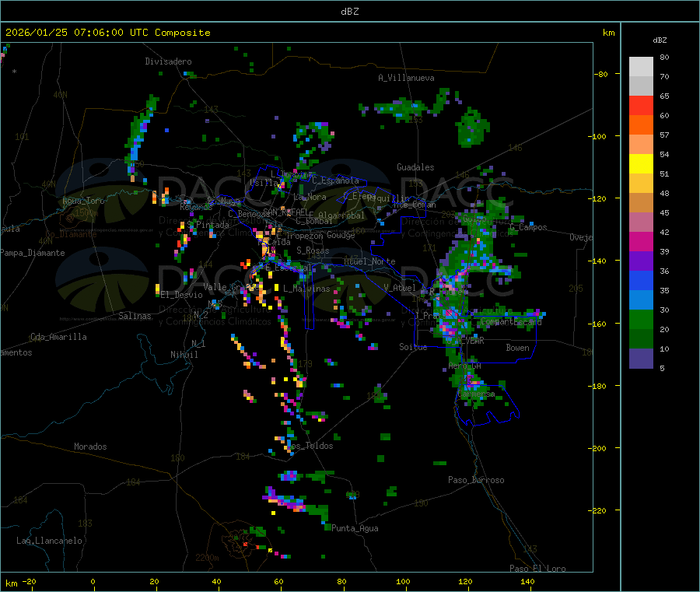Click the 'Nihuil' location label
Image resolution: width=700 pixels, height=592 pixels.
[x=184, y=355]
